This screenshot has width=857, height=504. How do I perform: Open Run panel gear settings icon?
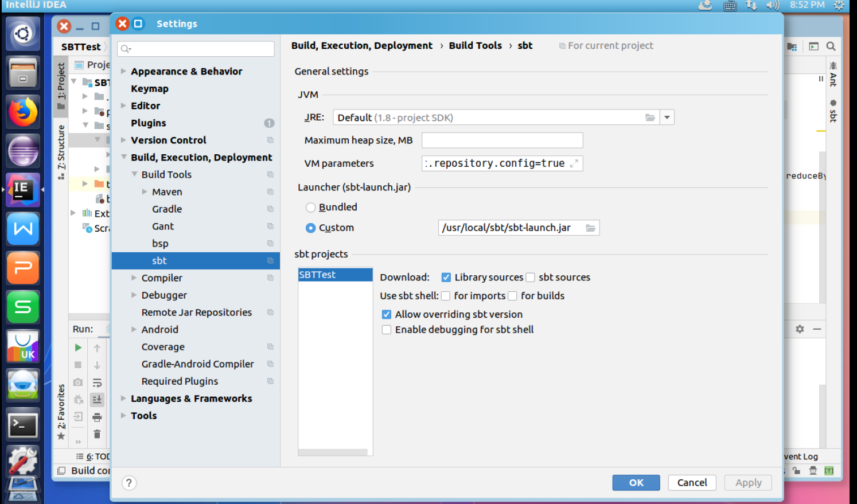point(800,329)
